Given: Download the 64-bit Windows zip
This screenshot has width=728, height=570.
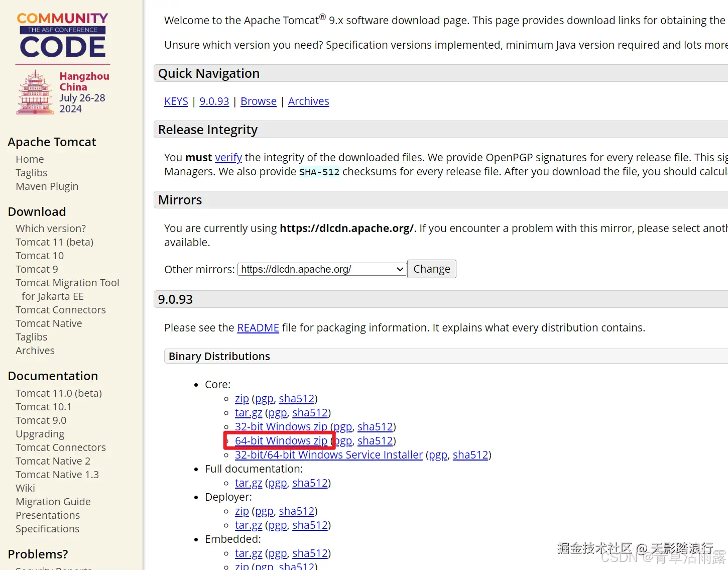Looking at the screenshot, I should point(281,441).
